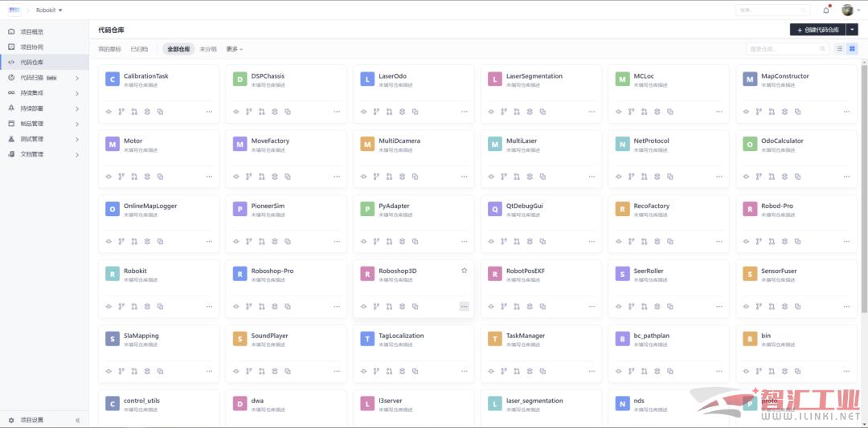Screen dimensions: 868x428
Task: Click the 创建代码仓库 button
Action: coord(817,30)
